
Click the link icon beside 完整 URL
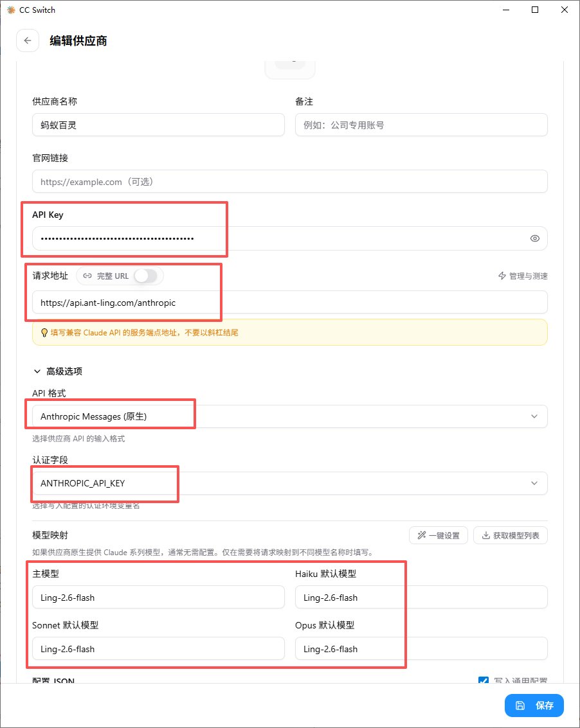(x=87, y=276)
